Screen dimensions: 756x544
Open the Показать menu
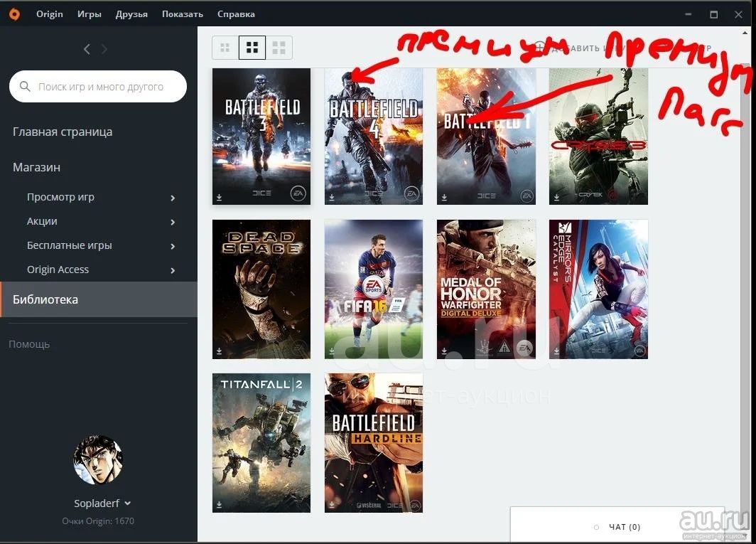(x=182, y=14)
